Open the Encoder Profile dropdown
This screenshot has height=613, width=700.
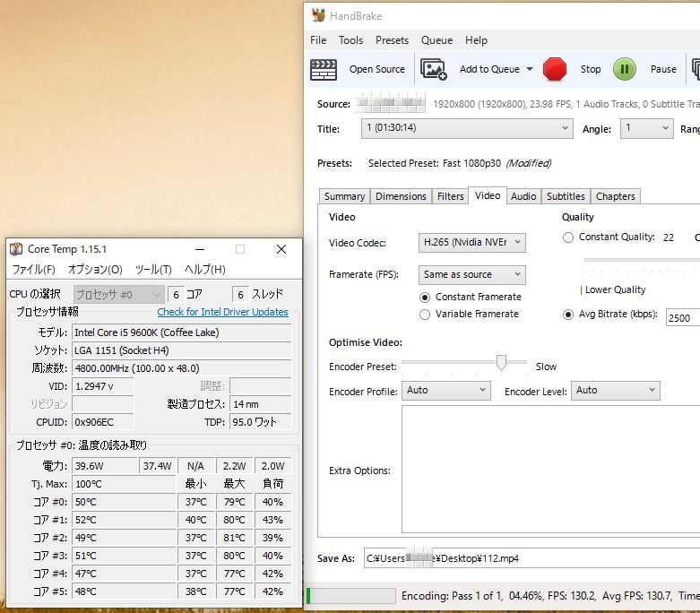[446, 390]
